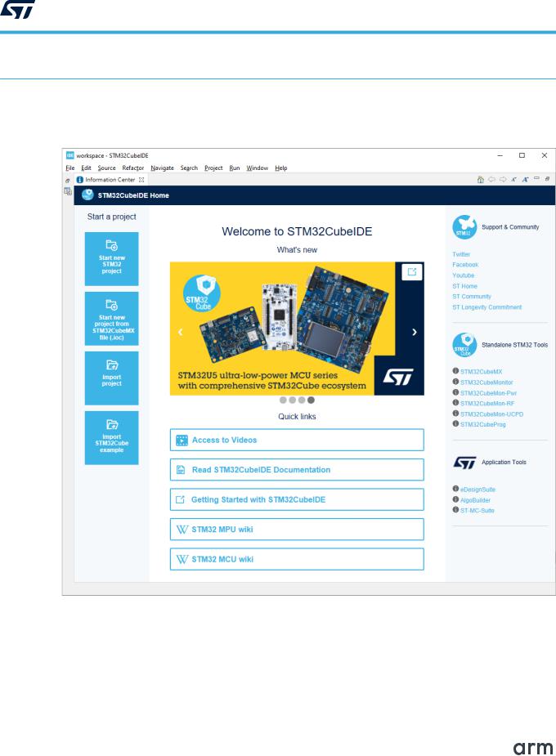
Task: Click the increase font size icon
Action: (525, 179)
